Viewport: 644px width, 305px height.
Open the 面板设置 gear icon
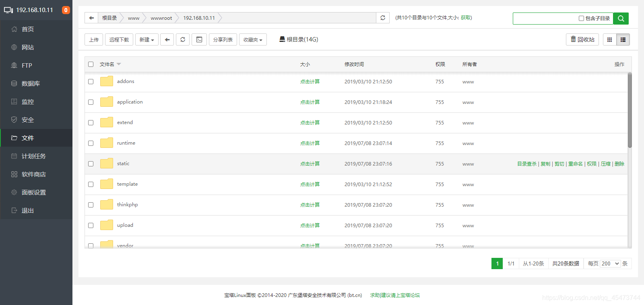pyautogui.click(x=14, y=192)
